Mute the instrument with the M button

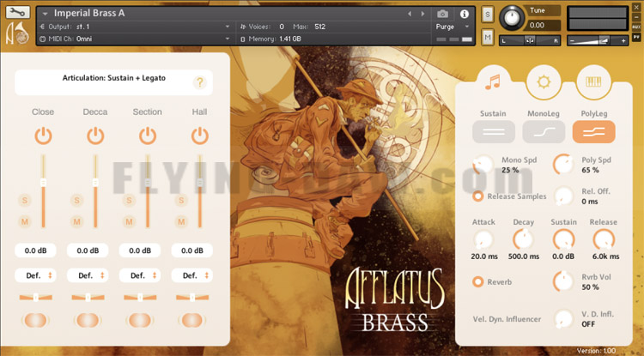coord(488,38)
